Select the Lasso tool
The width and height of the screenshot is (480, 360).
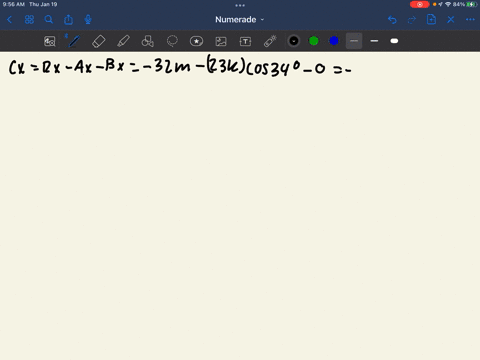coord(172,41)
